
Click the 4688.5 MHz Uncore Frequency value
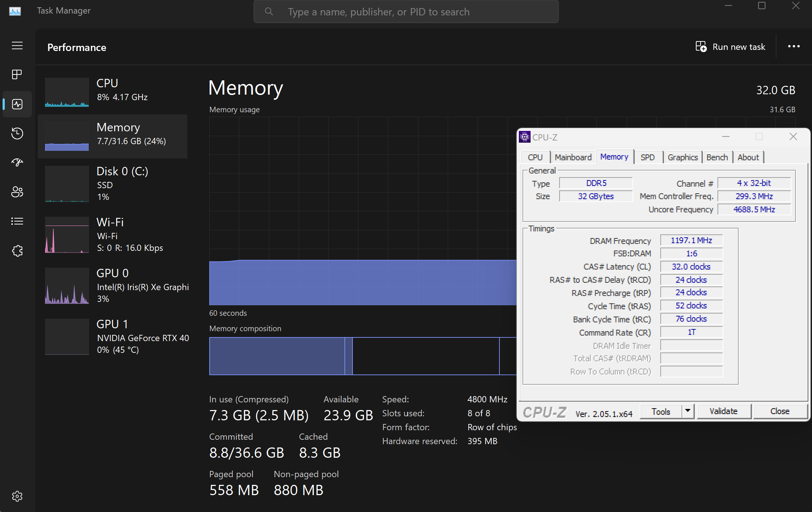pyautogui.click(x=754, y=209)
